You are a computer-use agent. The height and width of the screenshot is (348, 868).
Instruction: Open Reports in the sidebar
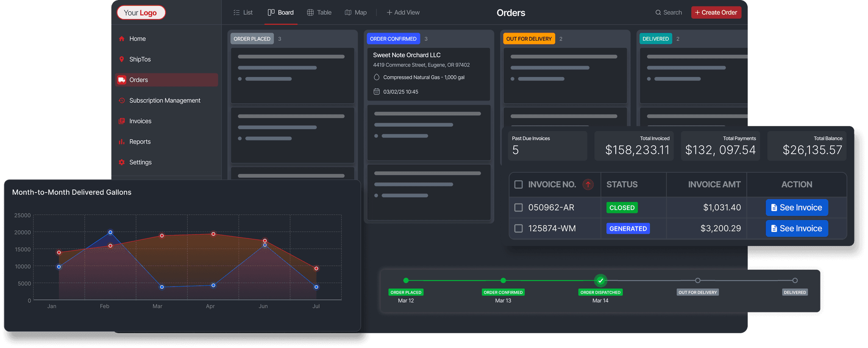(167, 141)
